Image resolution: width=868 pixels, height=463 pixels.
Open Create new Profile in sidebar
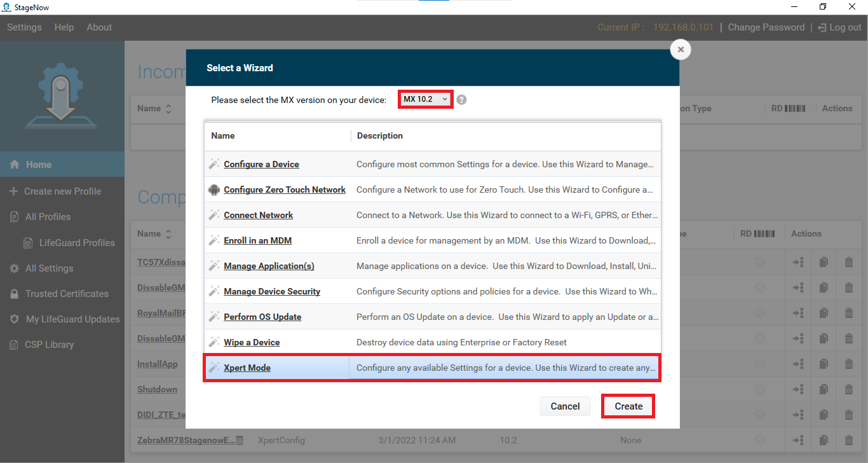[x=62, y=191]
